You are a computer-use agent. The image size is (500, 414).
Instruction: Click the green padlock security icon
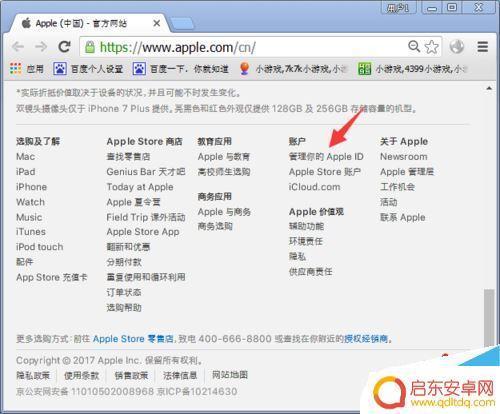pyautogui.click(x=90, y=47)
